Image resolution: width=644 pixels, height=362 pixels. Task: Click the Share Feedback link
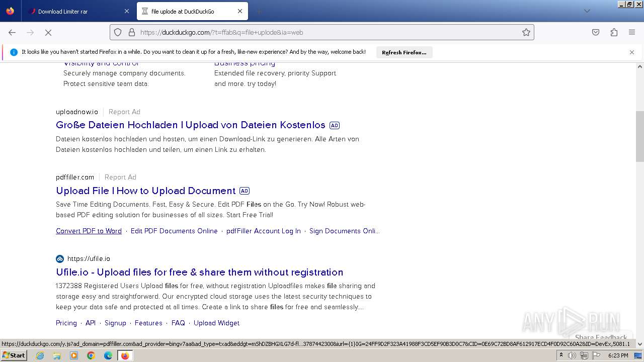[601, 337]
